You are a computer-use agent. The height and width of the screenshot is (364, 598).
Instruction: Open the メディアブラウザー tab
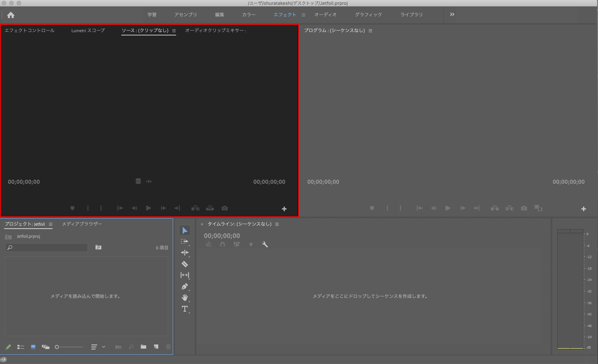(82, 224)
